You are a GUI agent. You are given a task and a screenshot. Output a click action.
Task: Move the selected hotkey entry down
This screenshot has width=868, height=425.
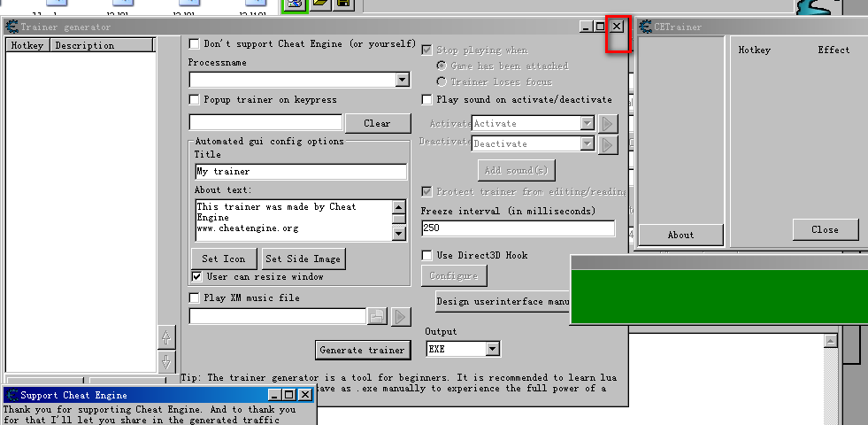coord(166,362)
